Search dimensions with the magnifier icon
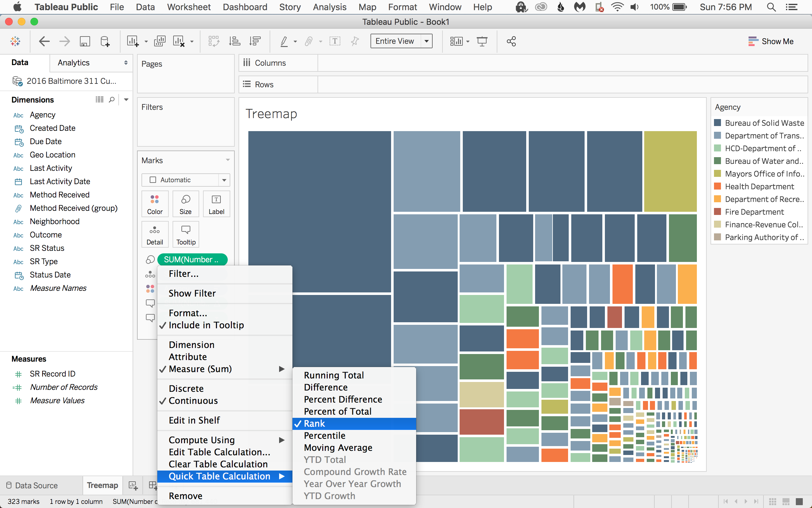The width and height of the screenshot is (812, 508). coord(112,100)
